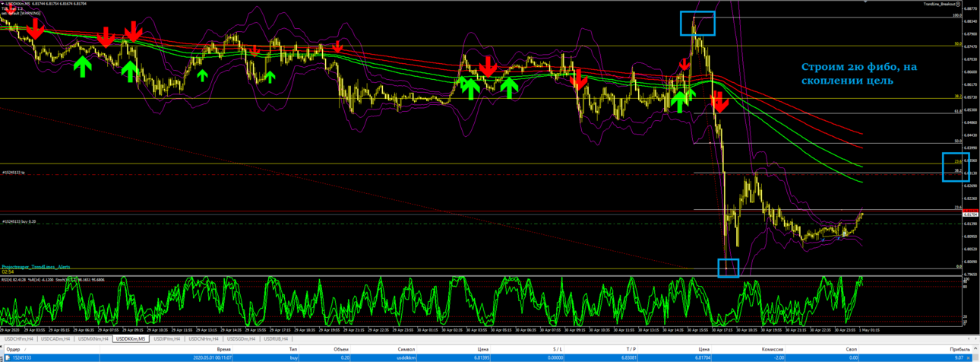980x362 pixels.
Task: Click the buy type cell of the order
Action: (x=293, y=357)
